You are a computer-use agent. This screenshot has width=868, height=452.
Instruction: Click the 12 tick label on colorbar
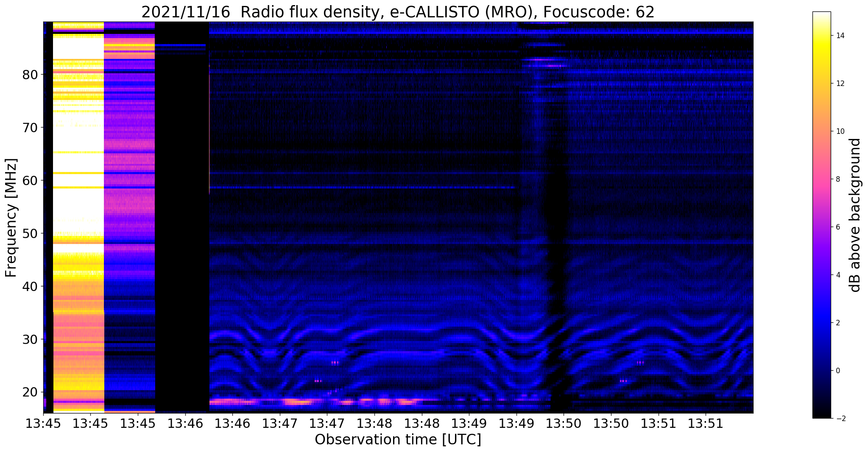[x=840, y=84]
